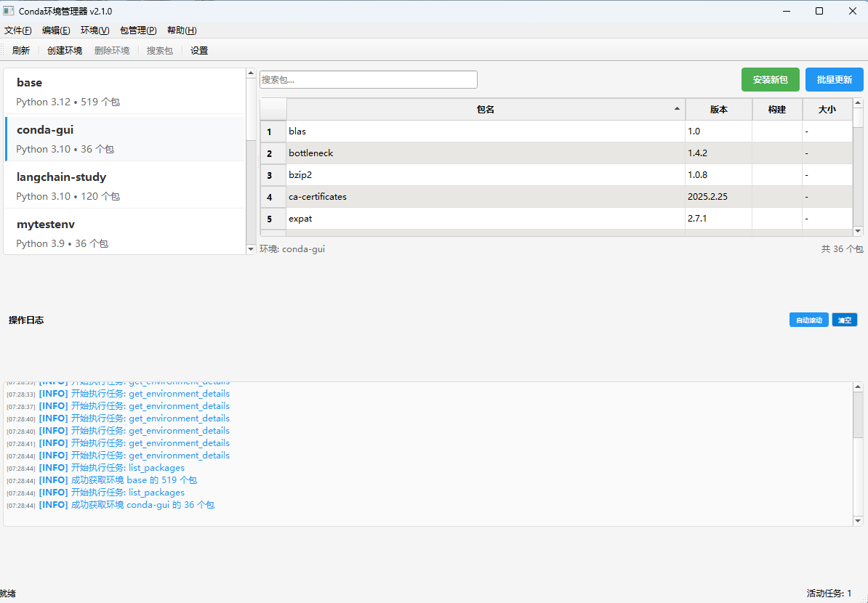This screenshot has width=868, height=603.
Task: Click the 搜索包 search input field
Action: click(368, 80)
